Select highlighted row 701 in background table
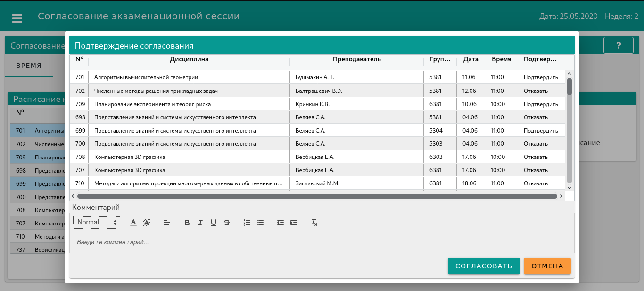 pyautogui.click(x=37, y=130)
